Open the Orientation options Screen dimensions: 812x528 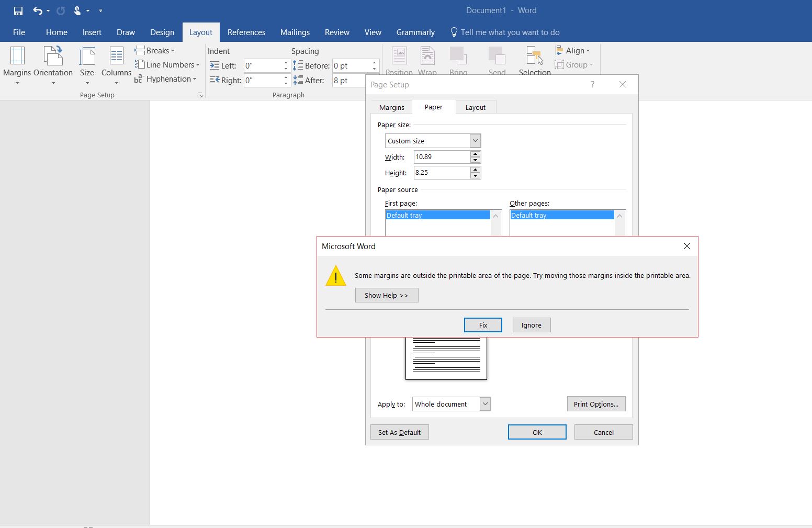pyautogui.click(x=53, y=65)
